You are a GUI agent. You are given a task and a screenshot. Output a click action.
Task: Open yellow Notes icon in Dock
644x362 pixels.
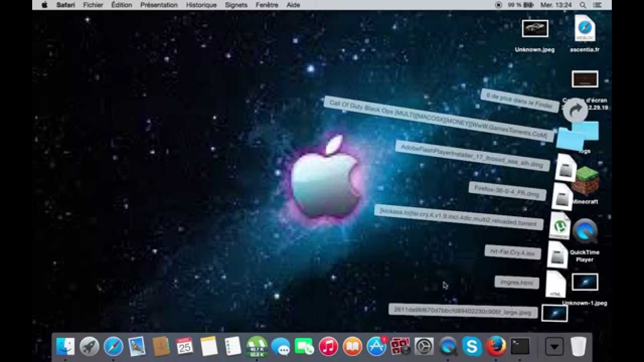[209, 346]
